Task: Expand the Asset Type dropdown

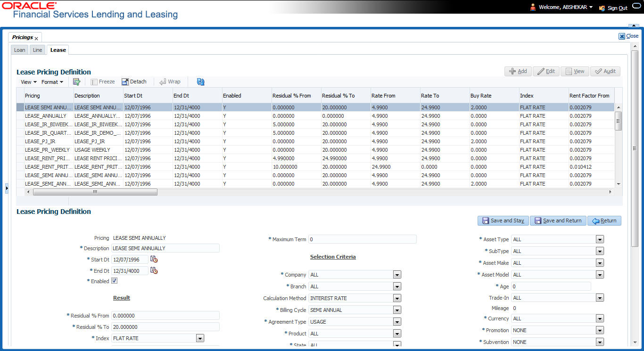Action: [600, 239]
